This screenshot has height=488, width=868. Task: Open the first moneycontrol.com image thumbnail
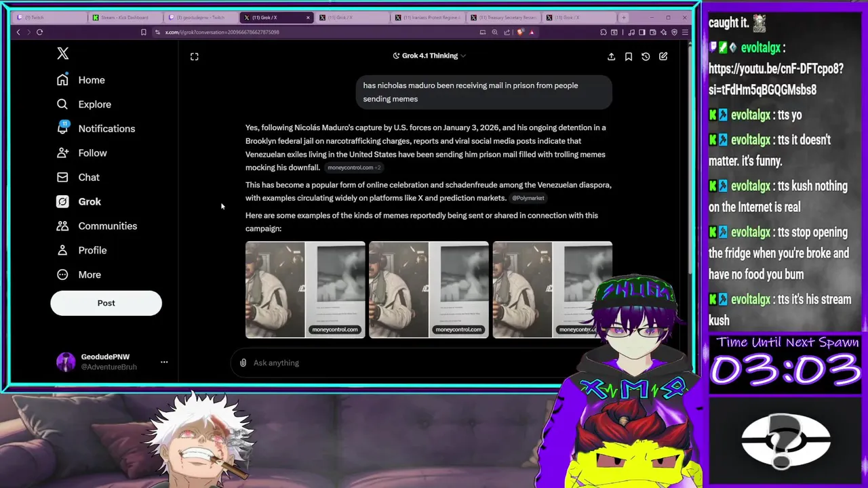(x=305, y=289)
